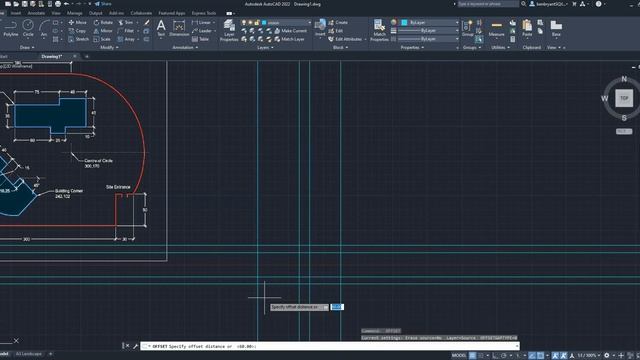Activate the Fillet command
The width and height of the screenshot is (640, 360).
tap(126, 31)
